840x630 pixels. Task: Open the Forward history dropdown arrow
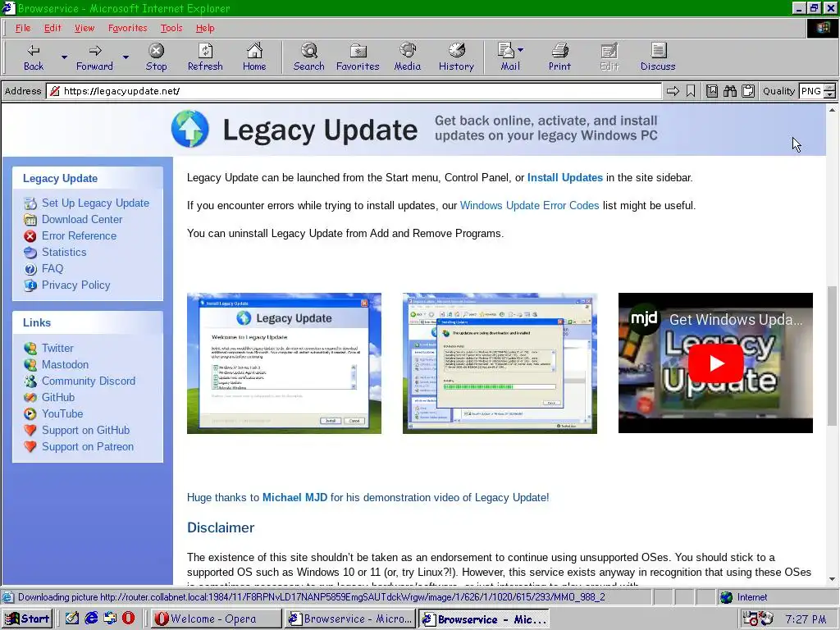pyautogui.click(x=126, y=57)
